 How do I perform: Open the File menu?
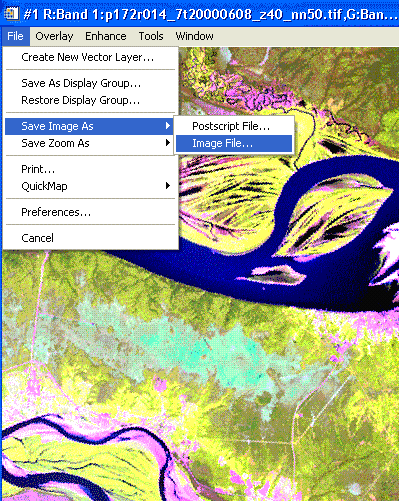(16, 36)
